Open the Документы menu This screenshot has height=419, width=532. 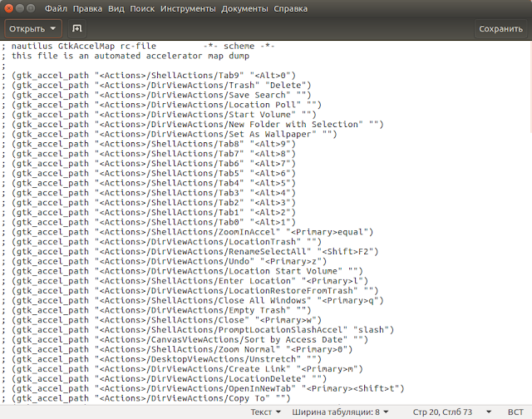244,8
